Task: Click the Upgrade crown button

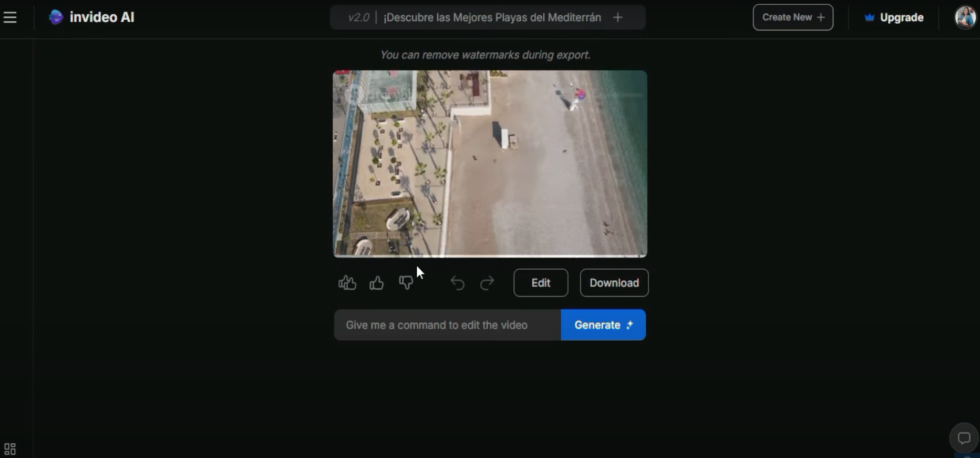Action: 894,17
